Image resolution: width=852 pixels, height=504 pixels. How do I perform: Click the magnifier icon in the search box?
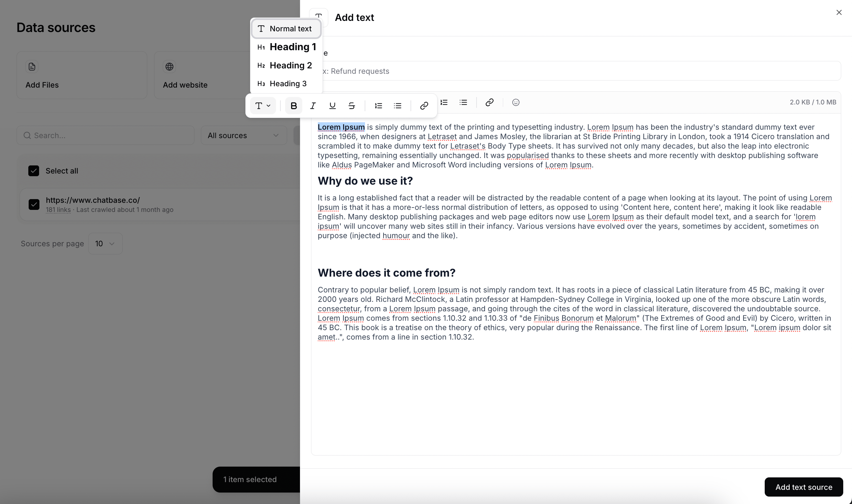(27, 135)
